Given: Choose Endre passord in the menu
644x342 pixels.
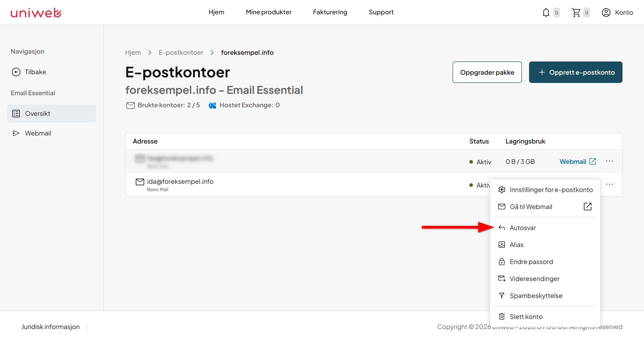Looking at the screenshot, I should (545, 262).
